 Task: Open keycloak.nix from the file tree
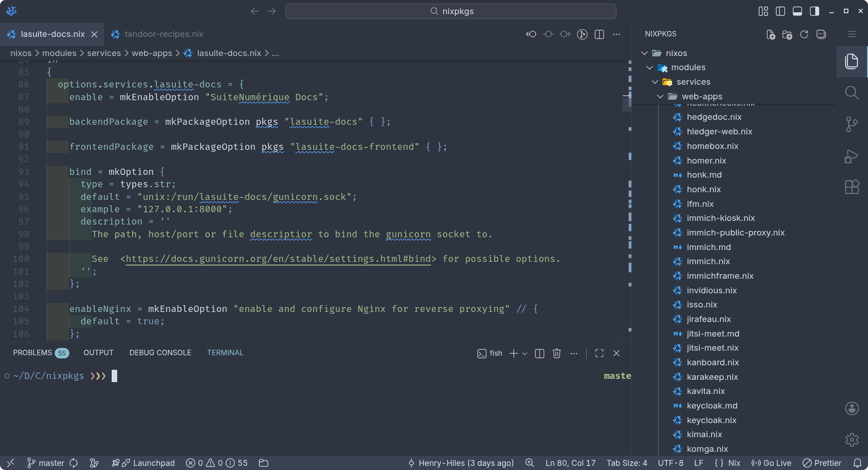pos(712,420)
